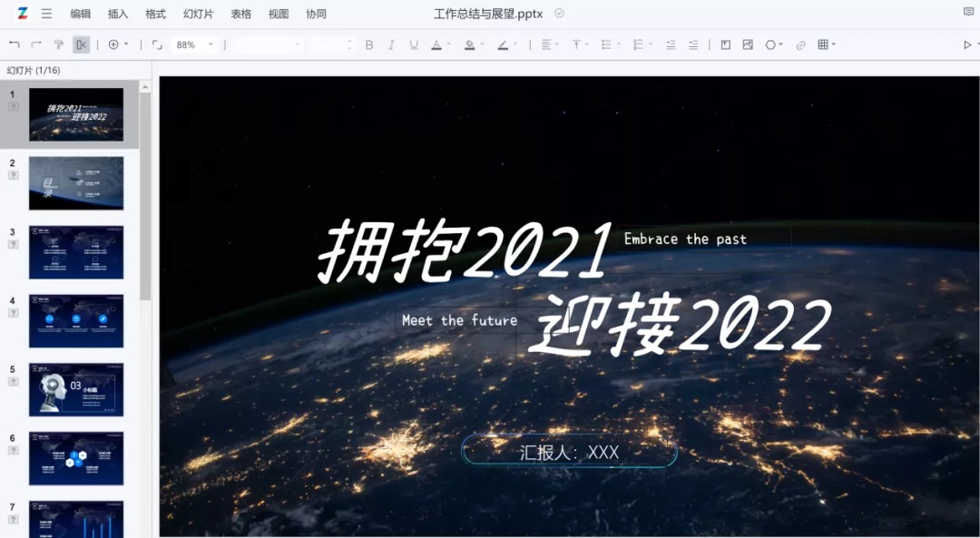
Task: Apply the font color
Action: point(436,44)
